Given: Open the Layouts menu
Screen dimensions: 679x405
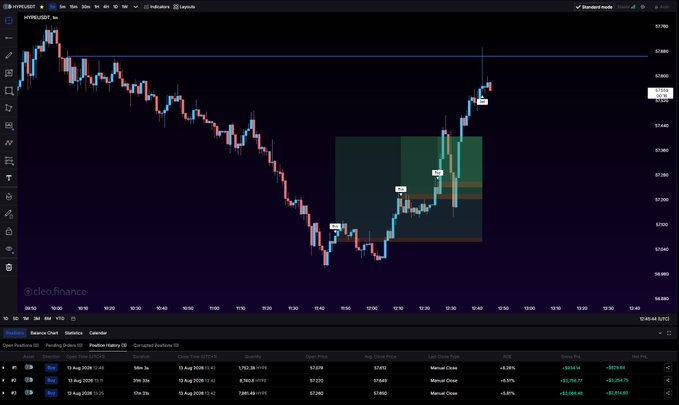Looking at the screenshot, I should pos(184,7).
